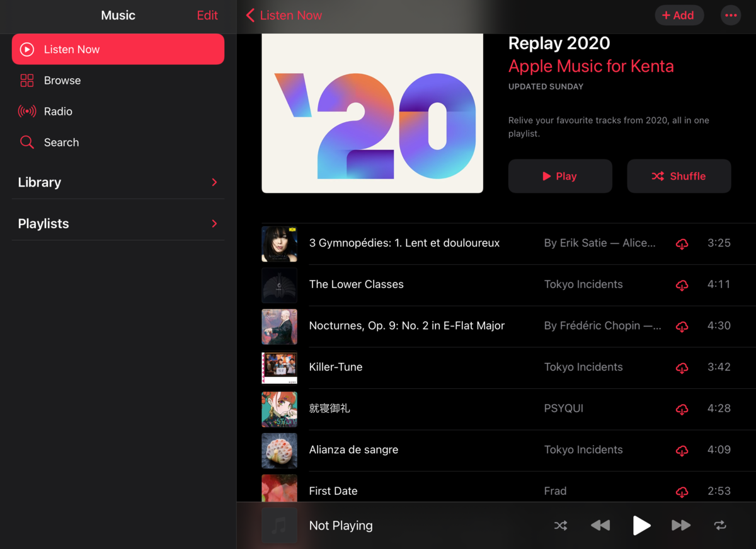Viewport: 756px width, 549px height.
Task: Open the Not Playing now-playing label
Action: (341, 526)
